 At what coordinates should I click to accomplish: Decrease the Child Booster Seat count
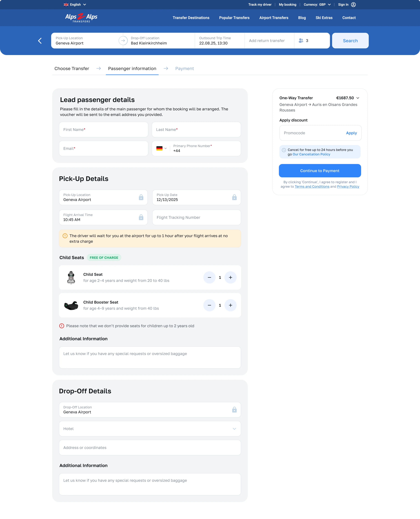[x=209, y=305]
